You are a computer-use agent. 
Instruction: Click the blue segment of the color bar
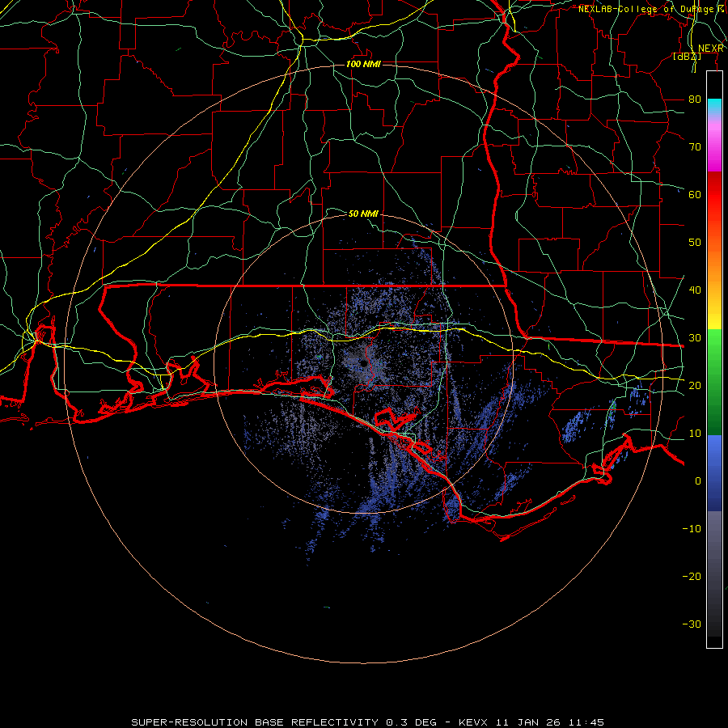(714, 472)
